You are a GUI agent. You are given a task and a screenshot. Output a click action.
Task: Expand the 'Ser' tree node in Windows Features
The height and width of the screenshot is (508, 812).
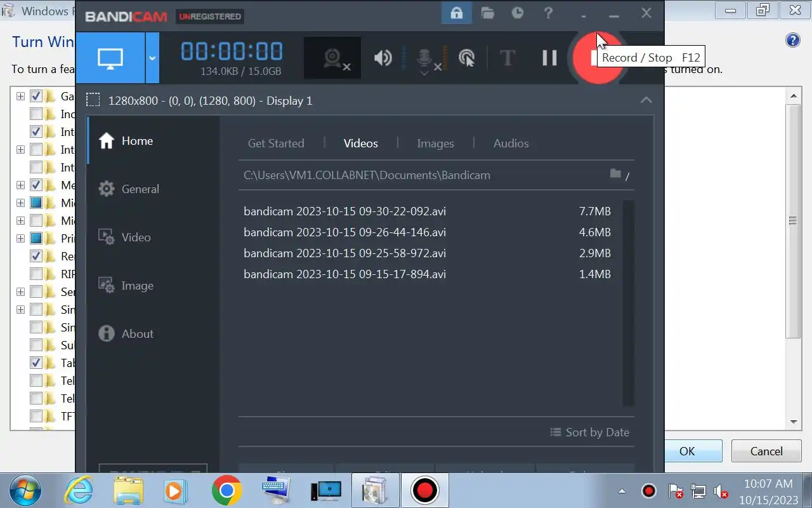pyautogui.click(x=21, y=292)
